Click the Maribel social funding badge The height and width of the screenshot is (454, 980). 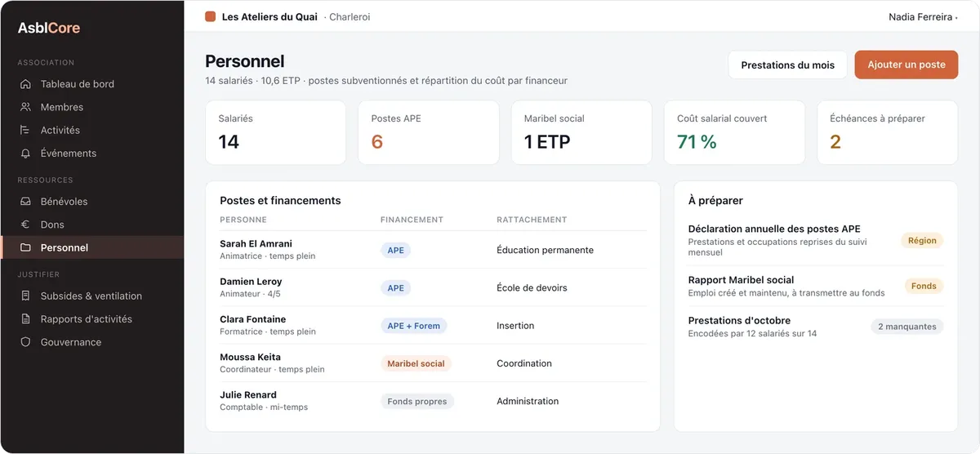pyautogui.click(x=416, y=363)
